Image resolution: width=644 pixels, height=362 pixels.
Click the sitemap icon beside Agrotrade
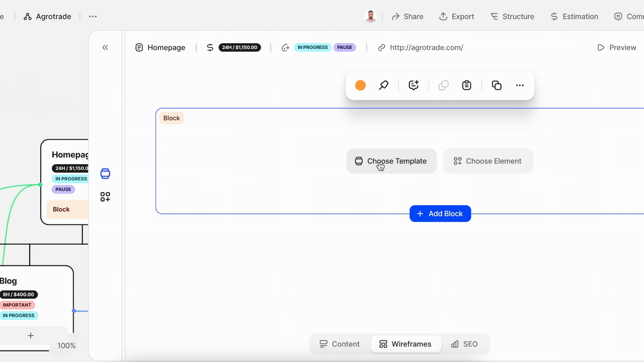click(x=28, y=17)
